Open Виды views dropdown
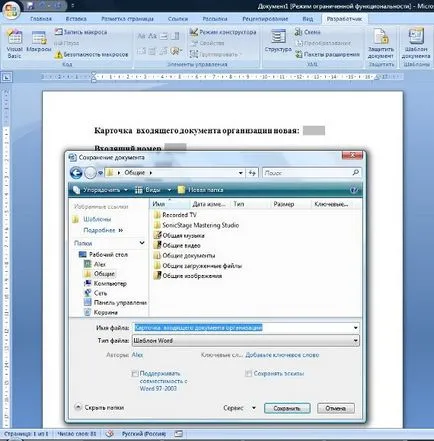This screenshot has width=434, height=441. 153,190
